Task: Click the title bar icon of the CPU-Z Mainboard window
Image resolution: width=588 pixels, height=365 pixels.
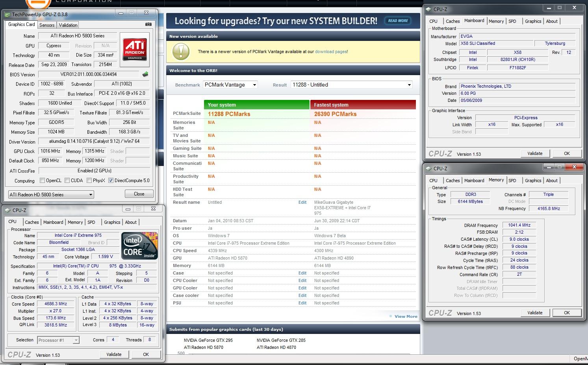Action: 428,9
